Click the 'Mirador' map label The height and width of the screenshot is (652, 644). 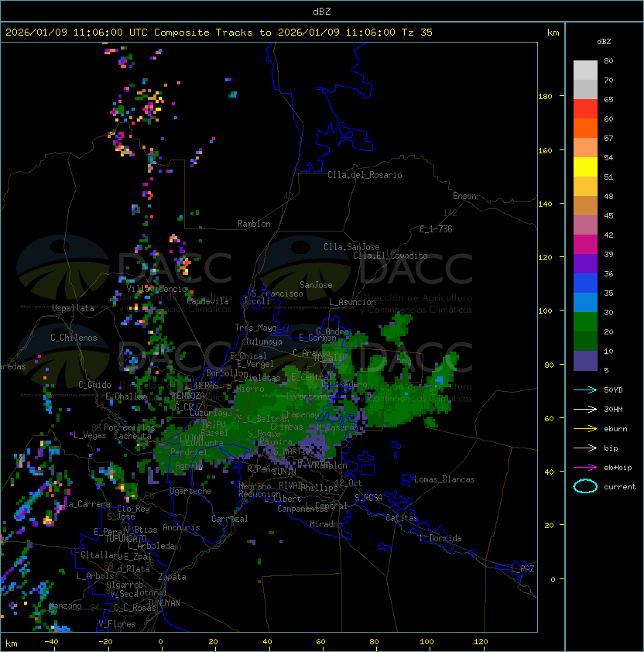coord(326,524)
